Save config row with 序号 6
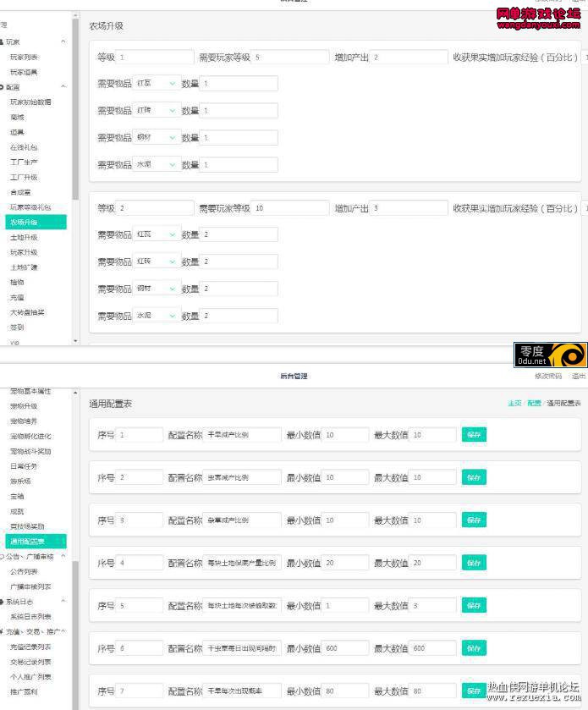This screenshot has height=710, width=588. click(474, 648)
